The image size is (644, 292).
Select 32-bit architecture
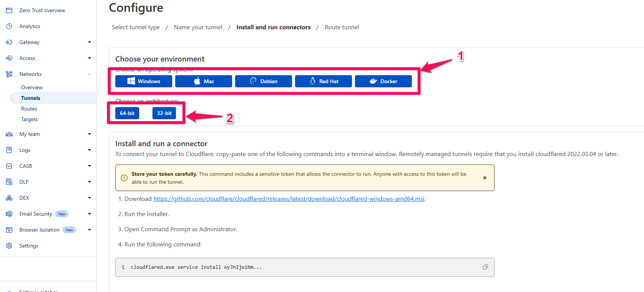click(164, 113)
